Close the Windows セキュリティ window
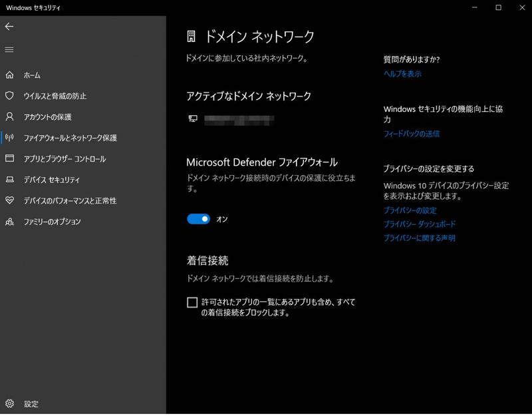 coord(522,7)
